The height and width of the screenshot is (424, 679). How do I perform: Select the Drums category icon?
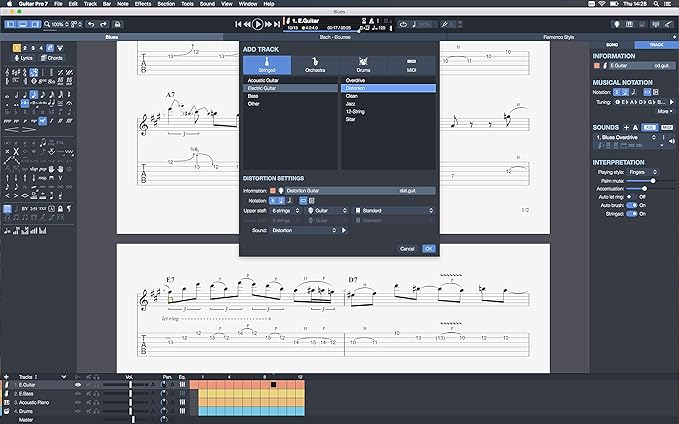click(x=363, y=65)
